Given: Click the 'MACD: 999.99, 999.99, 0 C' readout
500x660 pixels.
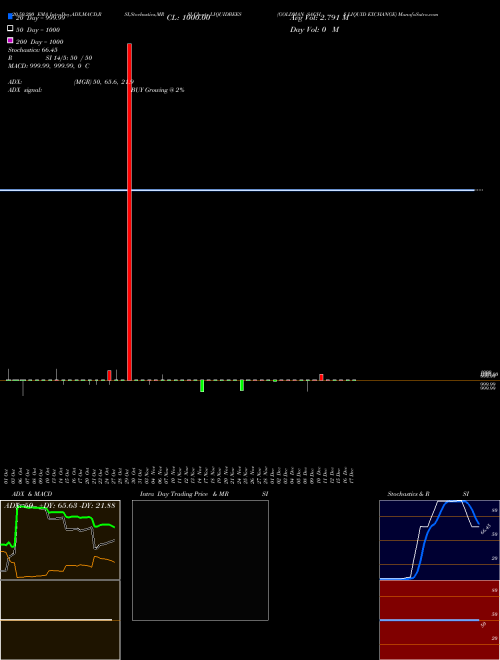Looking at the screenshot, I should [x=48, y=66].
